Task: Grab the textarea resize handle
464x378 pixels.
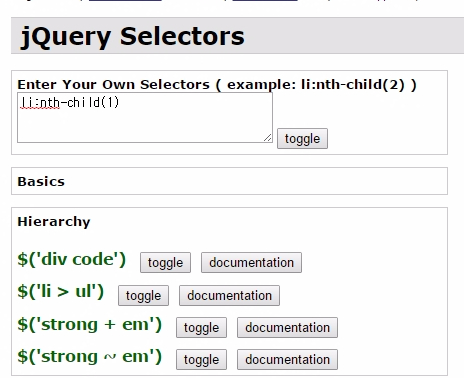Action: [268, 138]
